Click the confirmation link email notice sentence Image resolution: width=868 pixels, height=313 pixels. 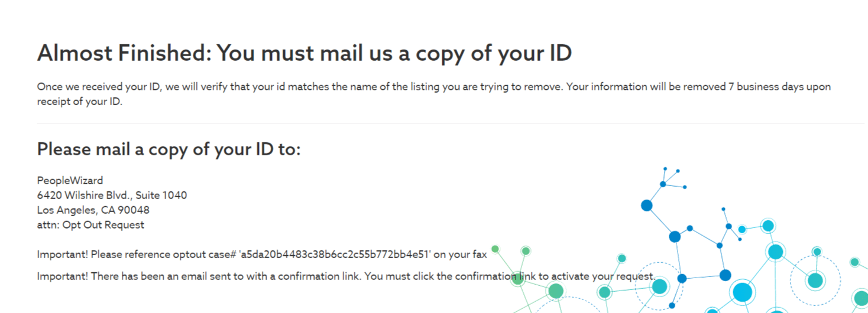pyautogui.click(x=346, y=276)
